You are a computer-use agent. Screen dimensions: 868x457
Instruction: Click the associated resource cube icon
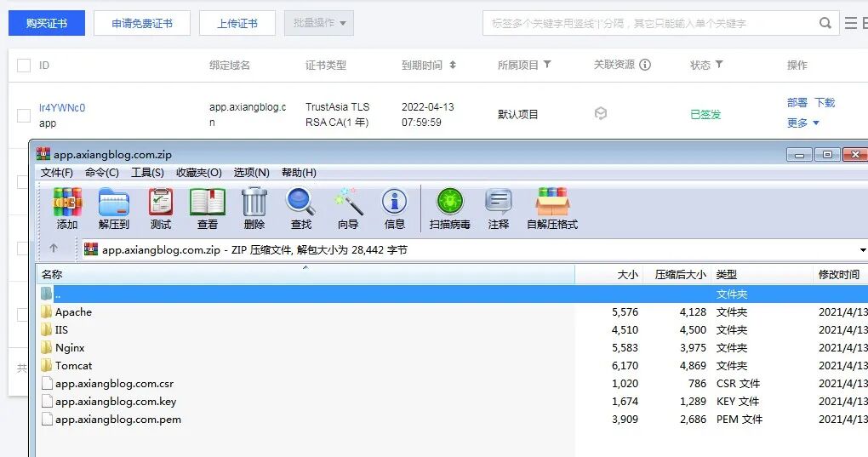[601, 114]
